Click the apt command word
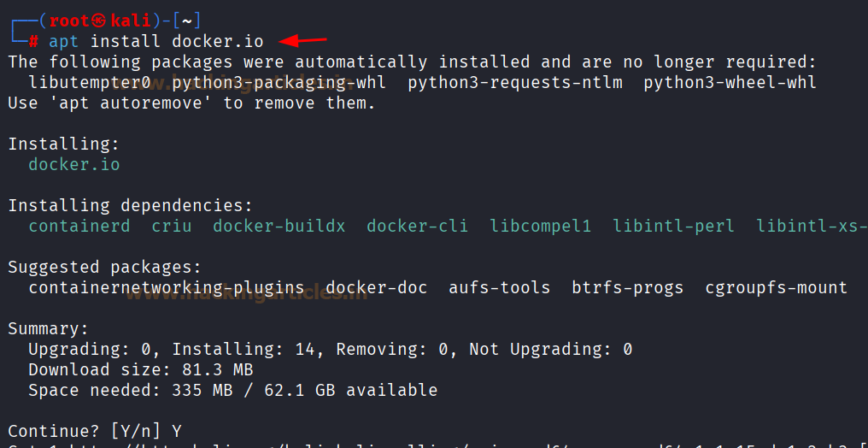The image size is (868, 448). [64, 42]
